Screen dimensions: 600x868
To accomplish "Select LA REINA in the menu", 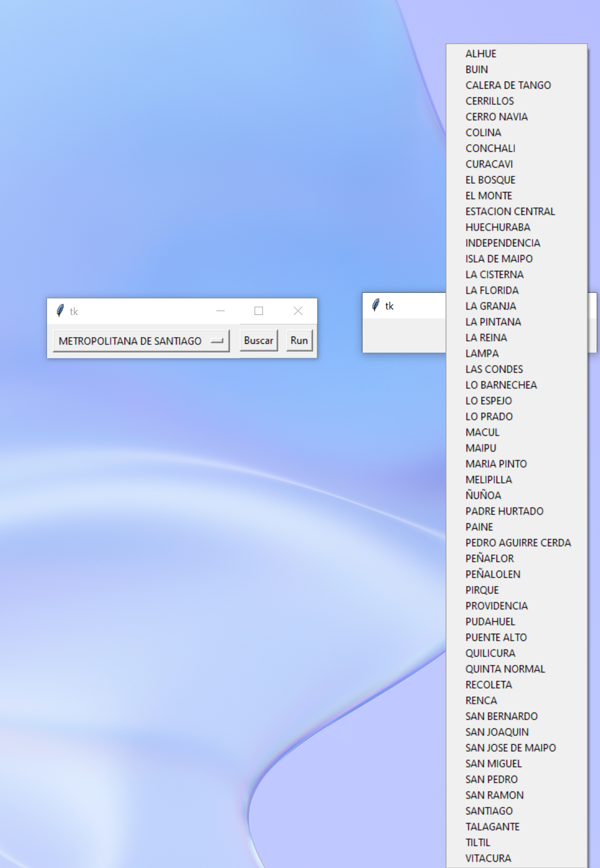I will tap(516, 338).
